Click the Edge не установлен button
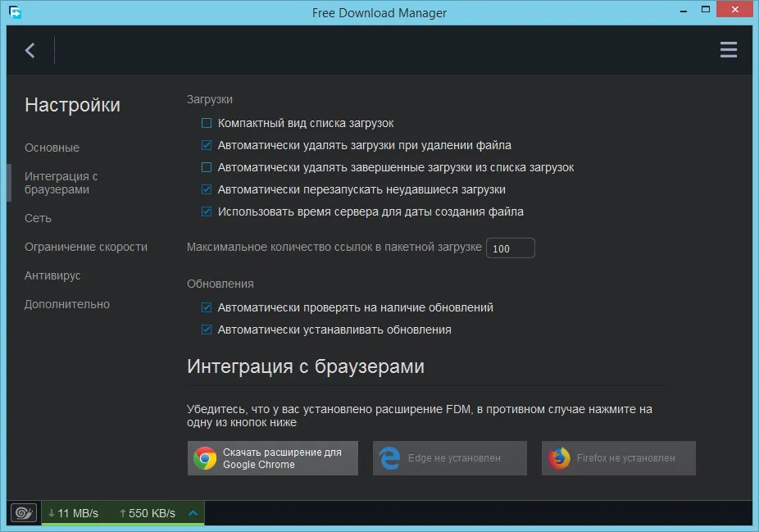 (x=450, y=458)
